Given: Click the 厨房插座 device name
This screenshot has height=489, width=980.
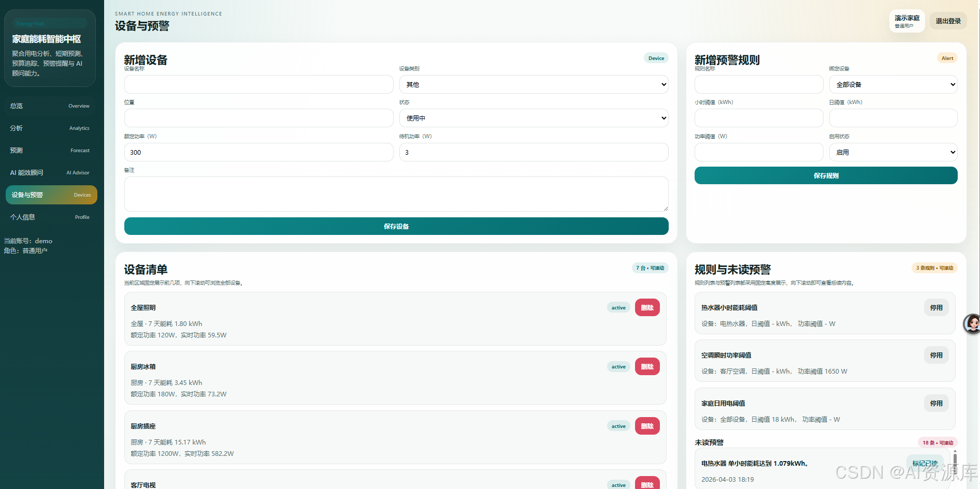Looking at the screenshot, I should [x=143, y=426].
